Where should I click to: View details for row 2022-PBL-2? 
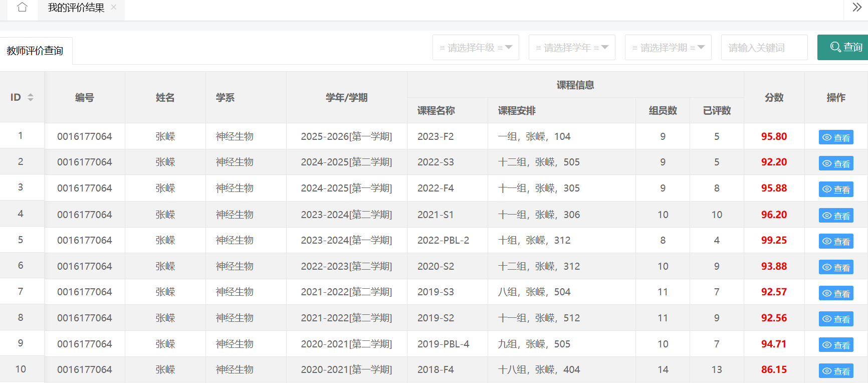click(836, 241)
